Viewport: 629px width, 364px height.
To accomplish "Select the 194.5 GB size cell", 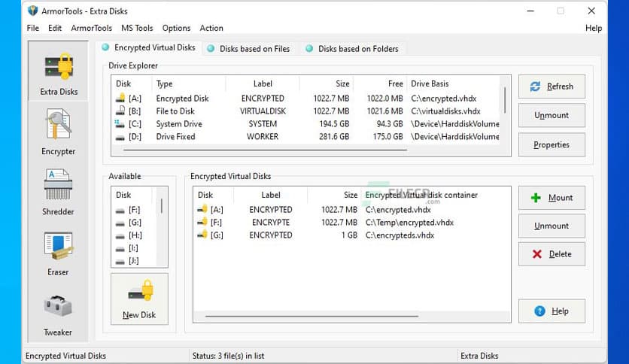I will [334, 124].
